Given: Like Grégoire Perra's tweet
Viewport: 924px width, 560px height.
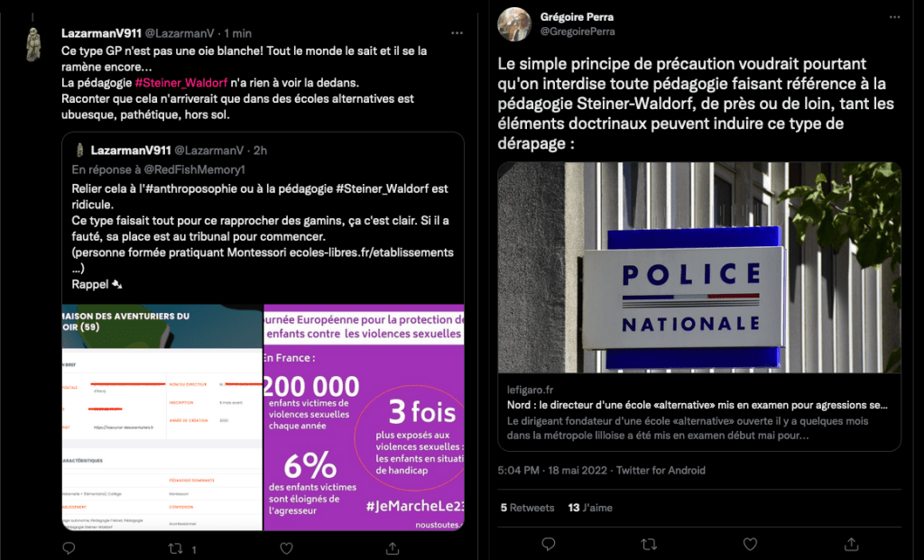Looking at the screenshot, I should (750, 545).
